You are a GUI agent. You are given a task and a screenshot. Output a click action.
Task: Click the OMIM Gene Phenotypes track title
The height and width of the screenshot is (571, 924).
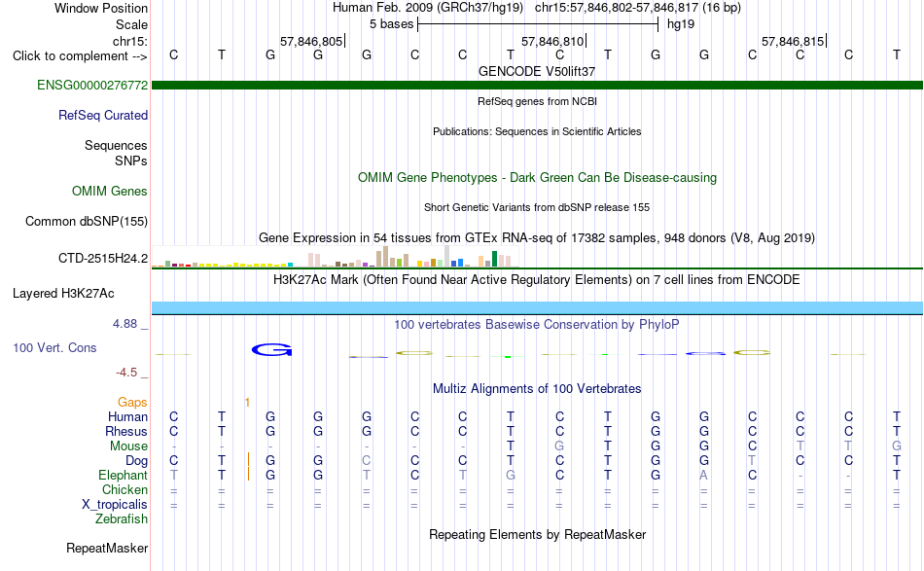[538, 177]
